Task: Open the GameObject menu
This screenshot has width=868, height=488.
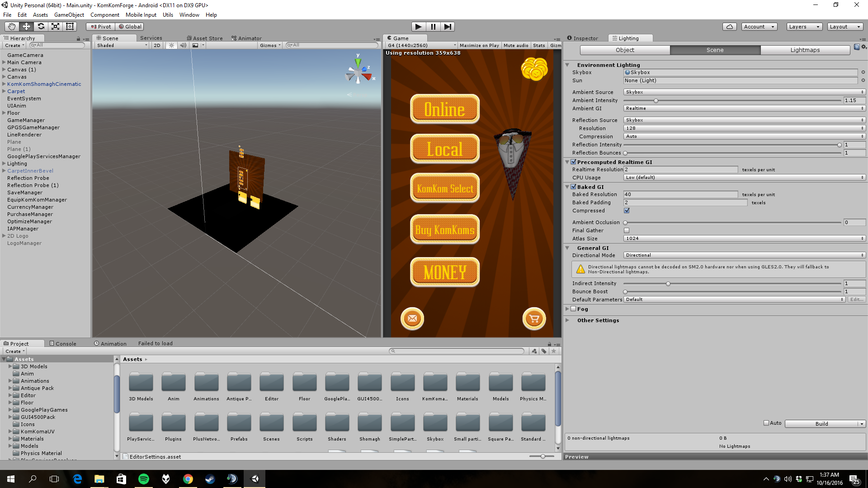Action: pos(69,15)
